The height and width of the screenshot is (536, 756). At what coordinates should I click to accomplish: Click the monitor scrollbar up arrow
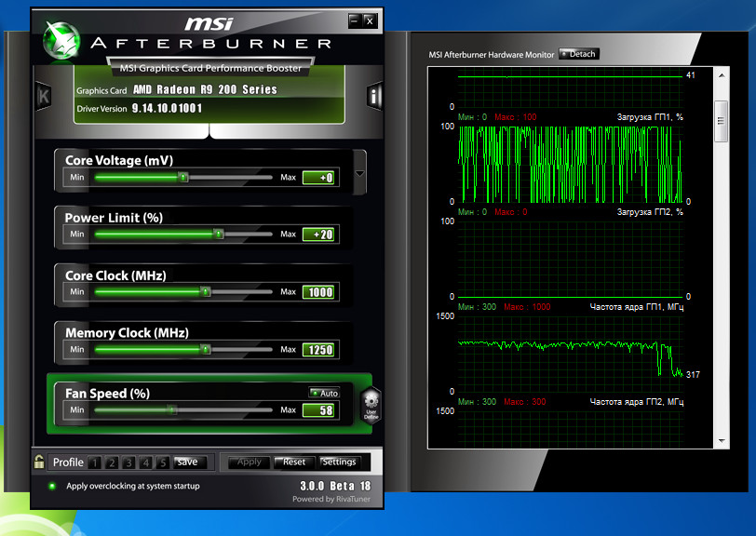coord(722,75)
